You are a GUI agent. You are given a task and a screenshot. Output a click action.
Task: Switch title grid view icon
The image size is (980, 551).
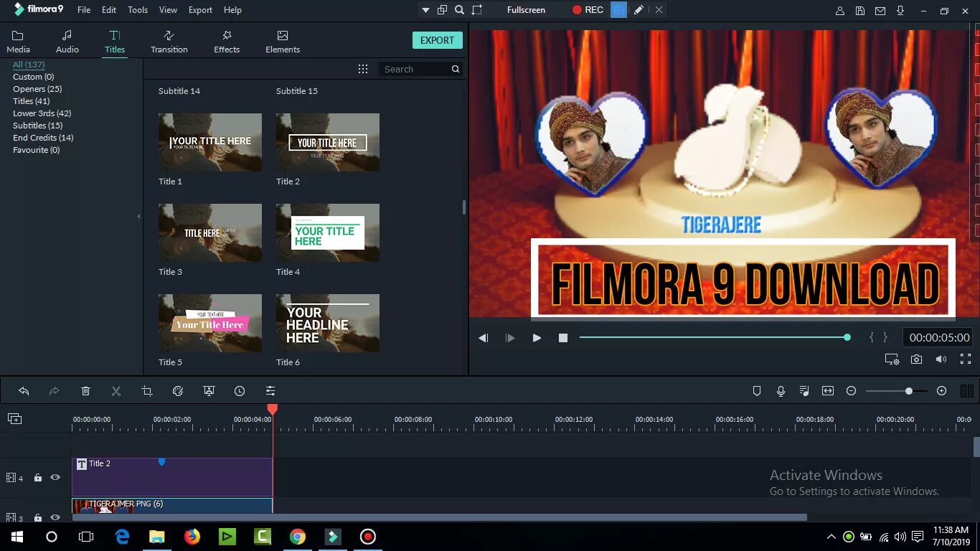(x=363, y=69)
